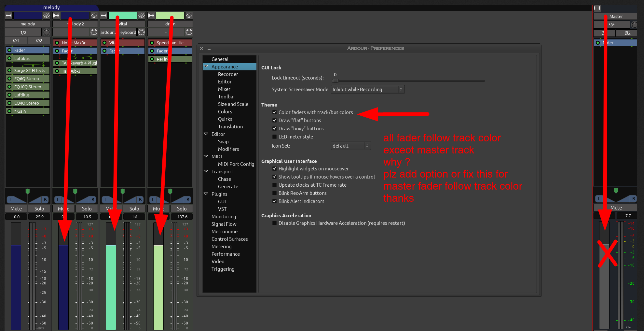Hide the melody mixer strip with eye icon

click(x=47, y=16)
